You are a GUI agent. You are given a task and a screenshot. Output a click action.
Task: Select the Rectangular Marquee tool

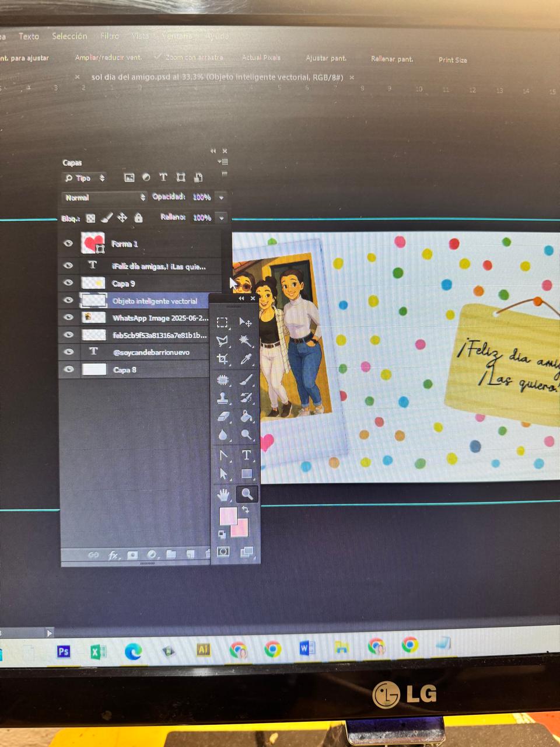(x=222, y=322)
